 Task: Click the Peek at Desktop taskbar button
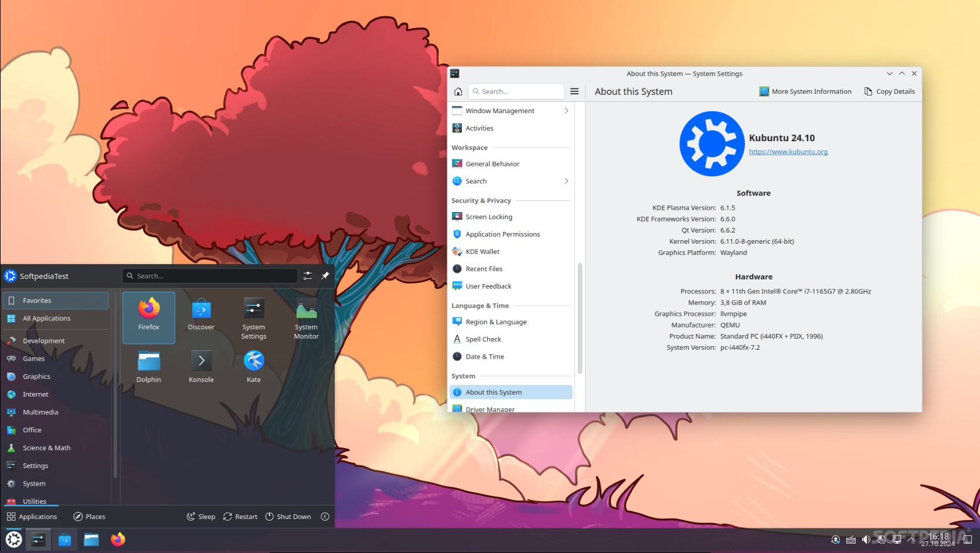tap(968, 540)
